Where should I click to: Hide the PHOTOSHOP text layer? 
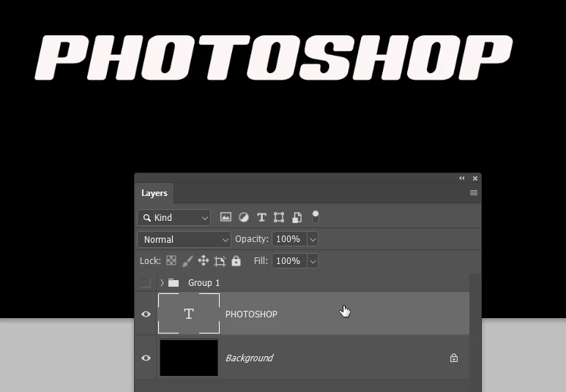(x=146, y=314)
